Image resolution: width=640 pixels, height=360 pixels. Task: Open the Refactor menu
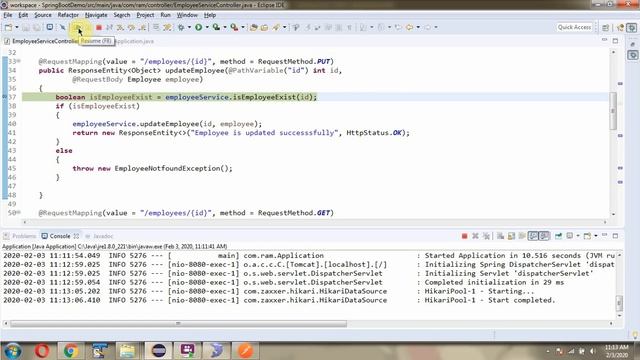[x=68, y=15]
